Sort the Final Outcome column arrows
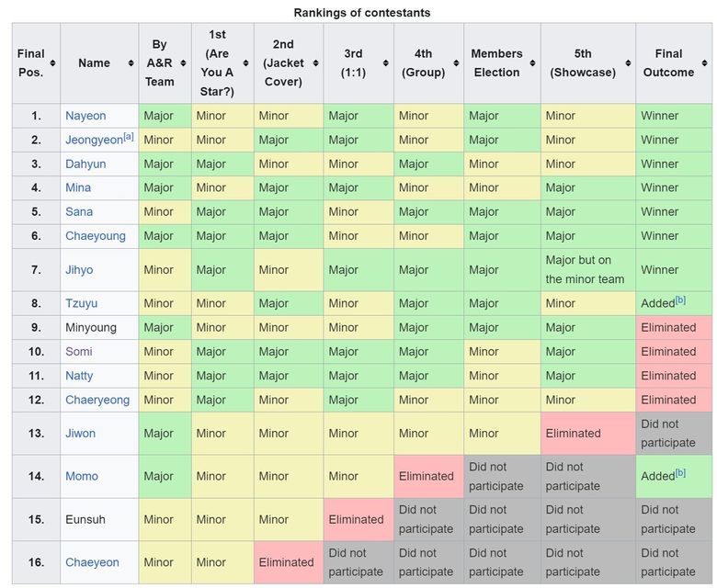The width and height of the screenshot is (717, 588). (703, 63)
